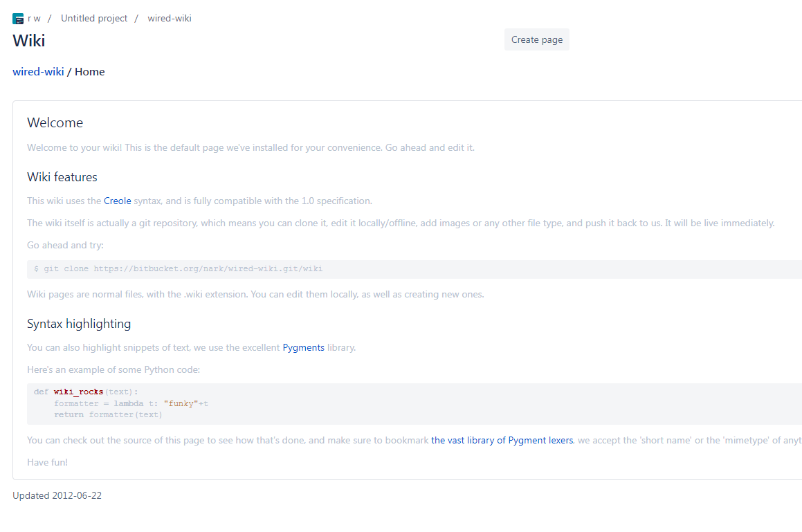Follow the Pygments library link
Viewport: 802px width, 532px height.
303,347
